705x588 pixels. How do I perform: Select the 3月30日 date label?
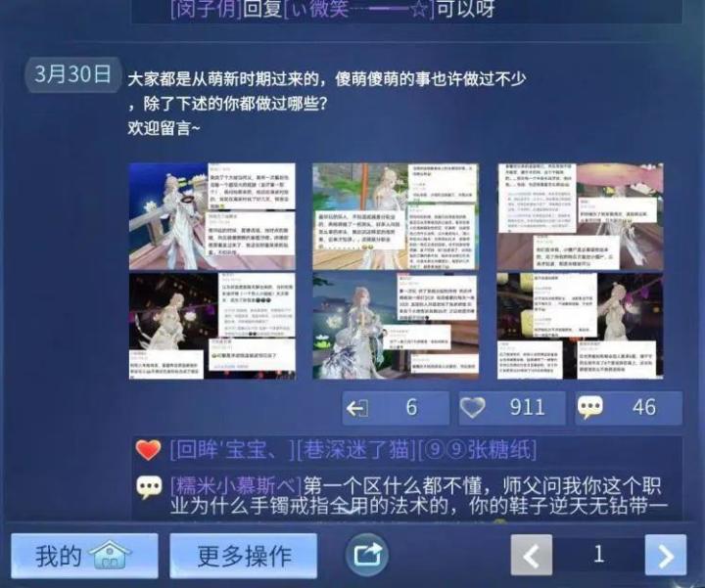click(x=72, y=74)
